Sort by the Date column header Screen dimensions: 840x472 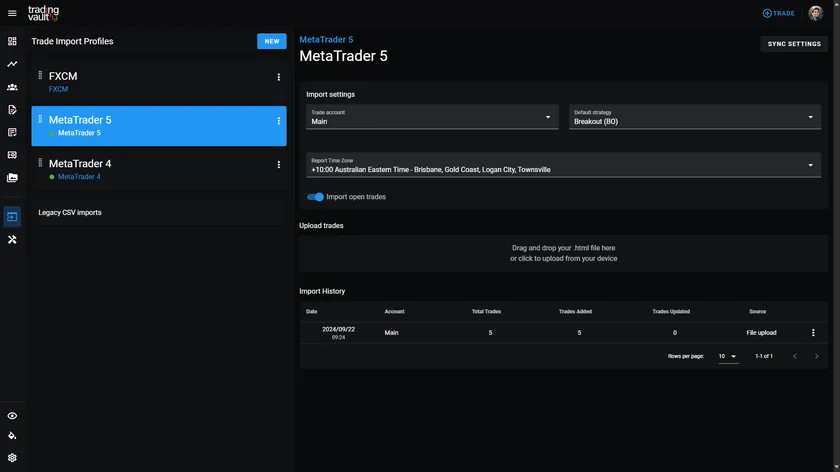pos(312,311)
